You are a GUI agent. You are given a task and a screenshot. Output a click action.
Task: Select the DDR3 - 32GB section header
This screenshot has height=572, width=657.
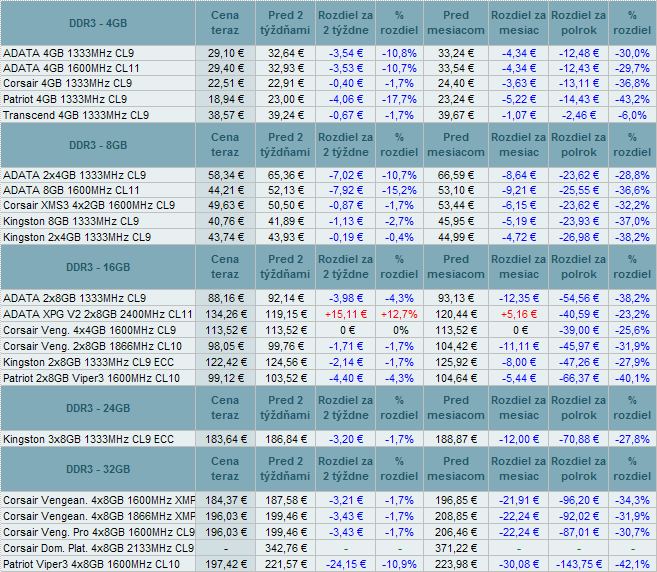click(98, 469)
